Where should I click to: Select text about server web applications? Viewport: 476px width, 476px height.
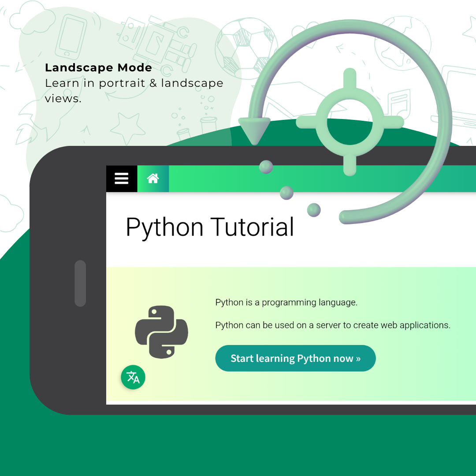click(x=333, y=325)
